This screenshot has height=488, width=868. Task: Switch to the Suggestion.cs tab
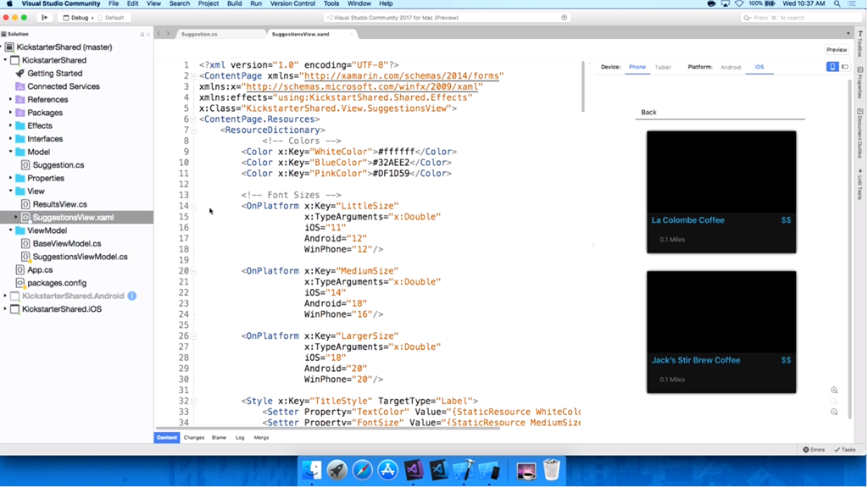199,35
